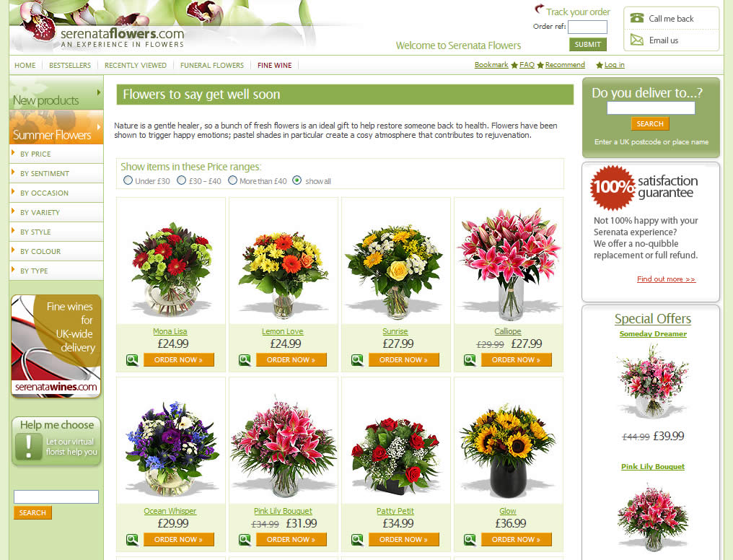The height and width of the screenshot is (560, 733).
Task: Select the £30 - £40 price range
Action: click(181, 180)
